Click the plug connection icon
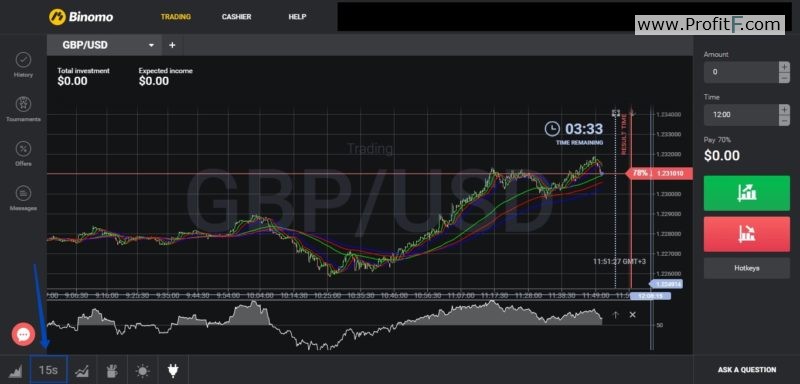The image size is (800, 384). click(173, 370)
